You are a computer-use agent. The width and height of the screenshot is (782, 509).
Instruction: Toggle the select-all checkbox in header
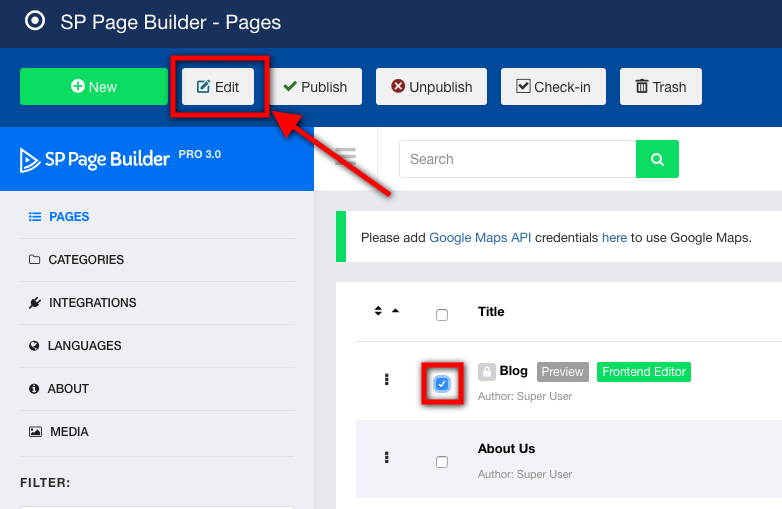point(442,315)
